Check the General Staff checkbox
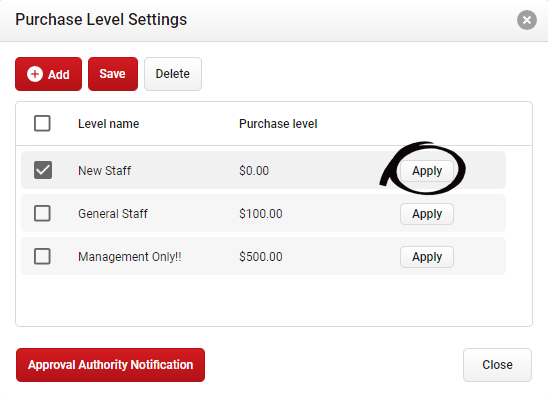Screen dimensions: 548x398 [x=42, y=213]
